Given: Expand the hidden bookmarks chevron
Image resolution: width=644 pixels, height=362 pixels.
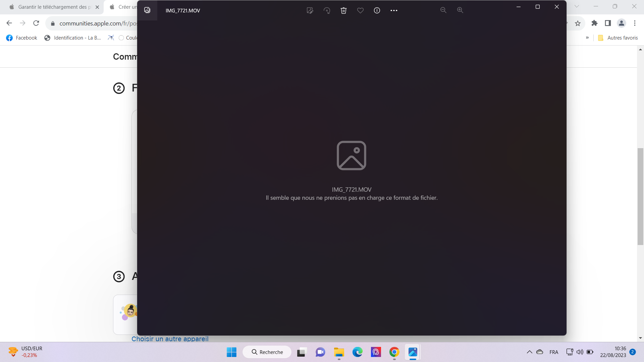Looking at the screenshot, I should pos(587,38).
